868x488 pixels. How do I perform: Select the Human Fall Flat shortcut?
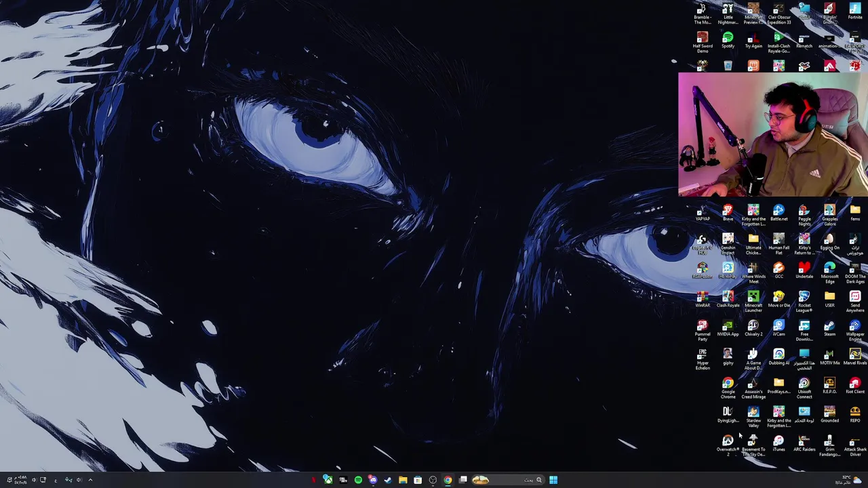pos(778,244)
